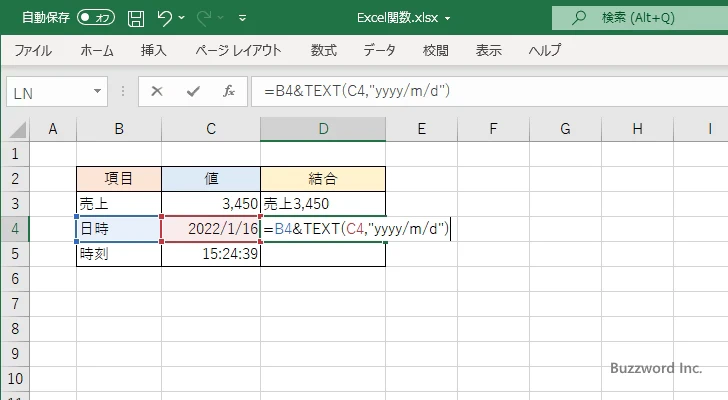Toggle the AutoSave (自動保存) switch
728x400 pixels.
click(x=96, y=18)
